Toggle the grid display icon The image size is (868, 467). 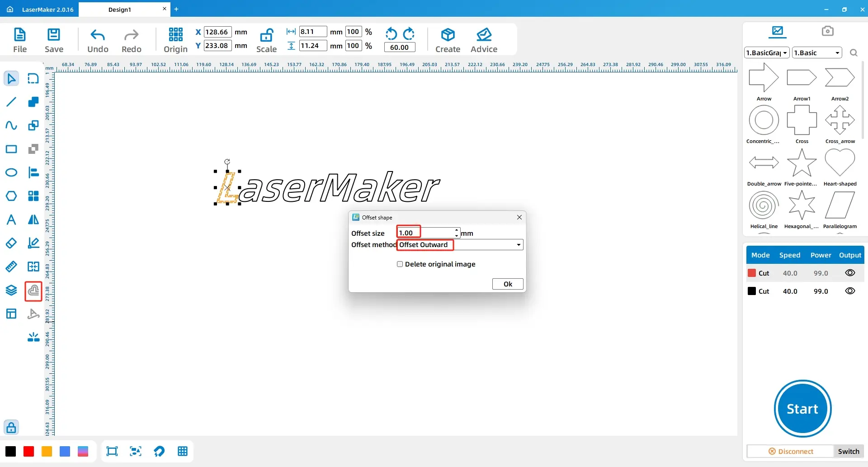point(183,451)
